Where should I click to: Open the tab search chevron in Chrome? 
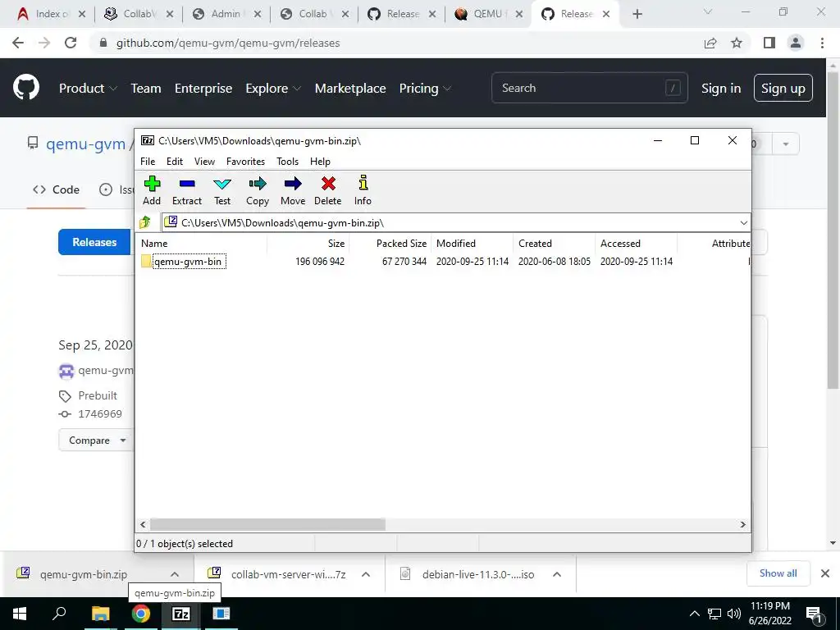pyautogui.click(x=708, y=11)
